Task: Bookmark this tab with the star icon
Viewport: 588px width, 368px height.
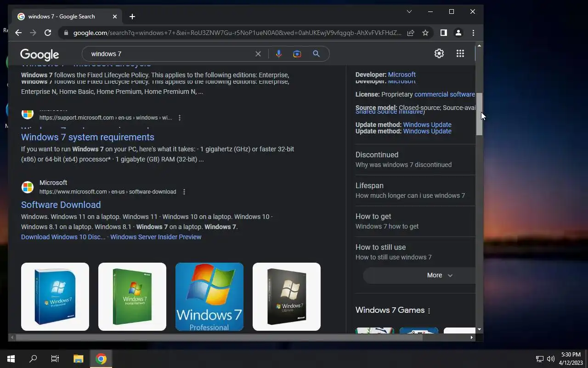Action: click(x=425, y=33)
